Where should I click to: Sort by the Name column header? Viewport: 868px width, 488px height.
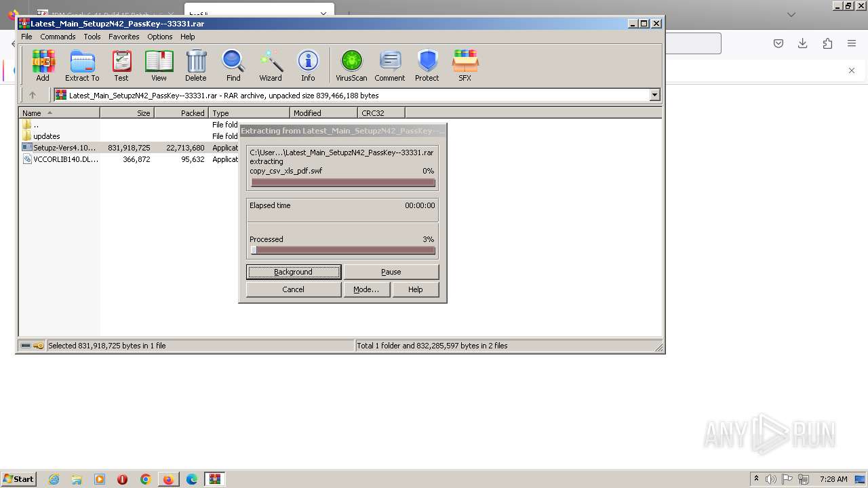click(x=60, y=113)
